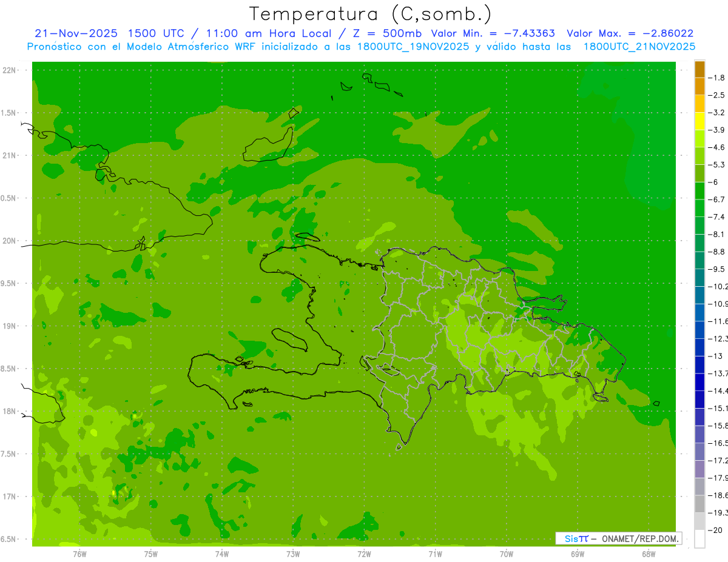Click the "71W" longitude axis label
Image resolution: width=728 pixels, height=562 pixels.
(x=435, y=554)
